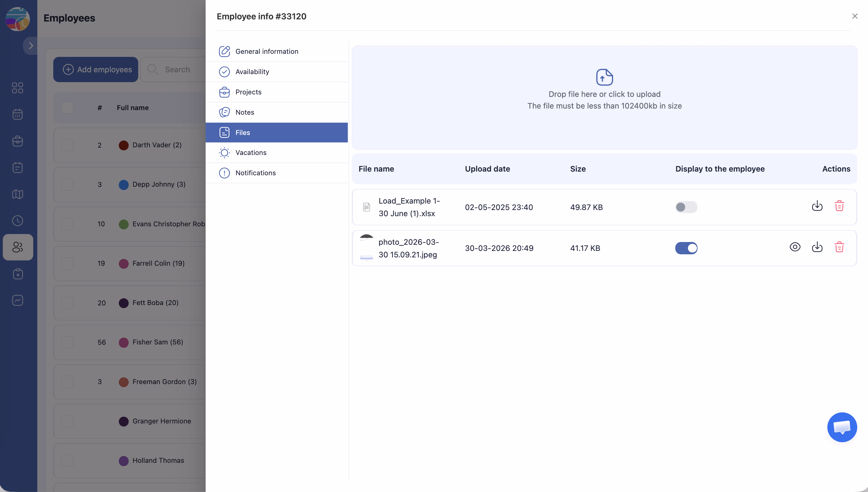Open the dashboard grid icon in sidebar
Viewport: 868px width, 492px height.
pyautogui.click(x=18, y=88)
